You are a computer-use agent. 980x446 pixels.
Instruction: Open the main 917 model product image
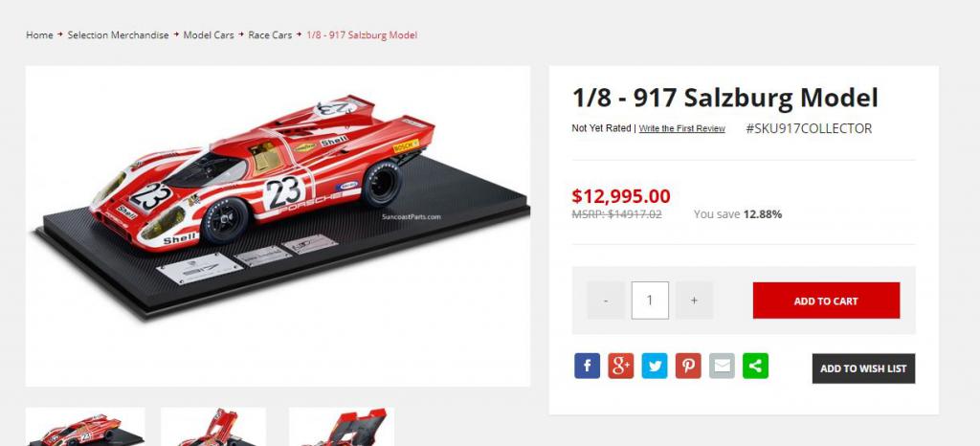(278, 226)
